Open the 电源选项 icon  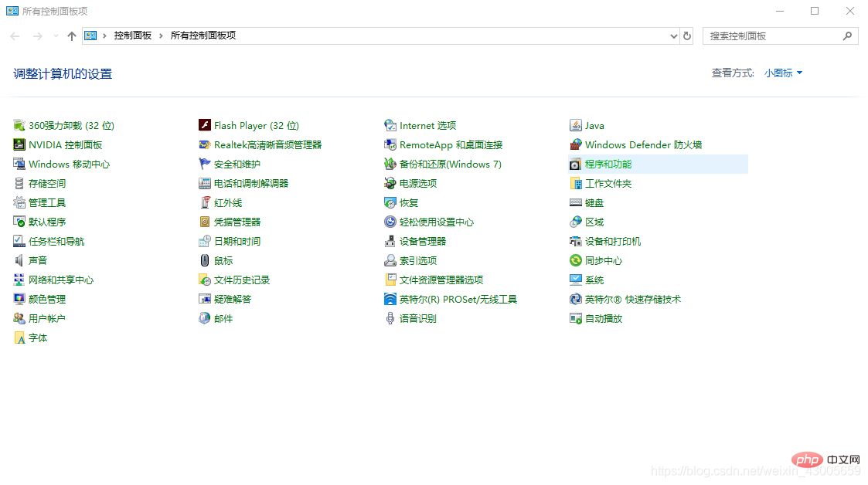click(390, 184)
